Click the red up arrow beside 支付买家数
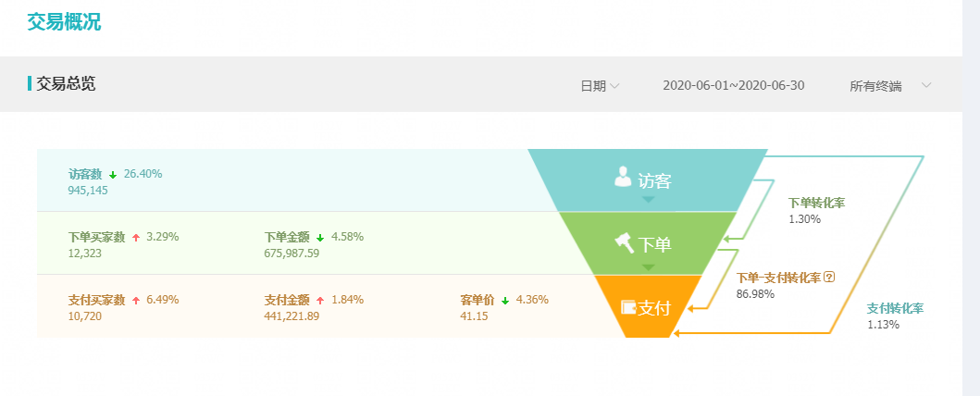The width and height of the screenshot is (980, 396). [136, 301]
